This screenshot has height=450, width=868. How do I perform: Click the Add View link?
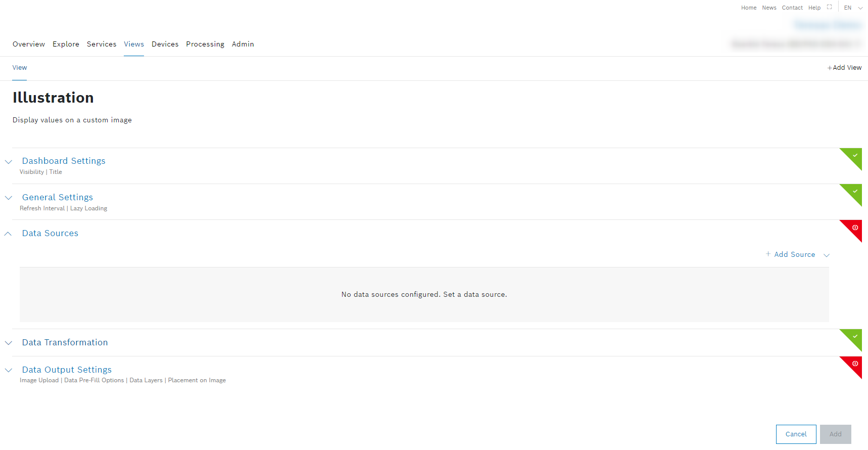[844, 68]
